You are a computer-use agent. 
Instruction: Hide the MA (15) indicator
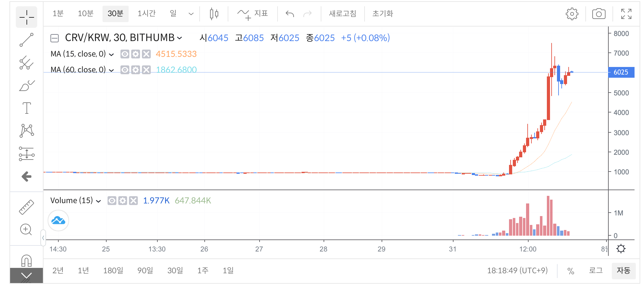tap(125, 54)
